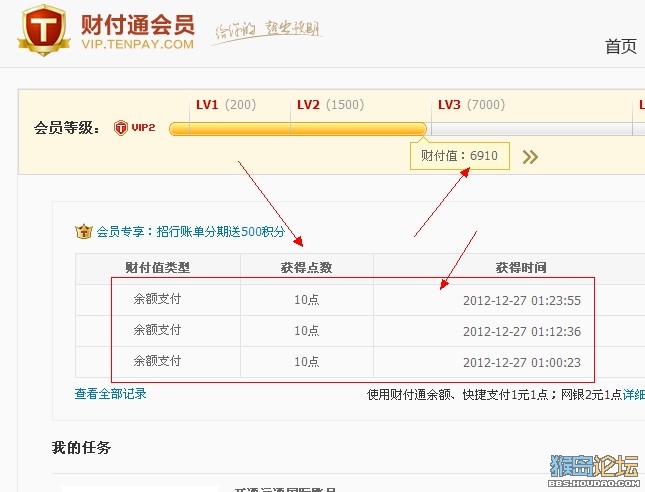Open the 招行账单分期送500积分 promotion link
The image size is (645, 492).
click(x=221, y=232)
